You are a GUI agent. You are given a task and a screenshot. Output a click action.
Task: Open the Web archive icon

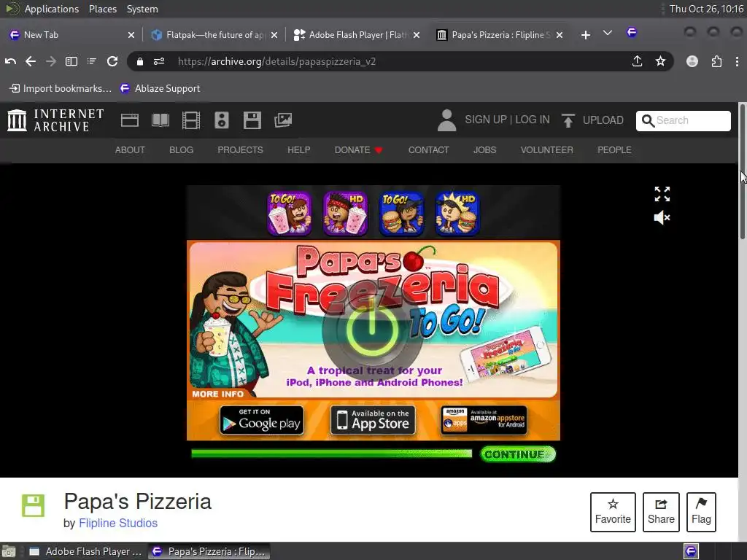pos(130,120)
